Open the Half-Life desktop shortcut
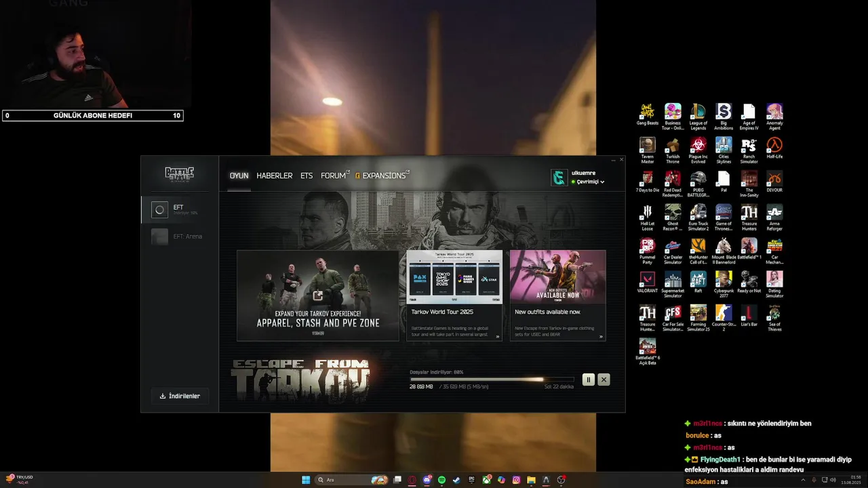The image size is (868, 488). pos(774,148)
